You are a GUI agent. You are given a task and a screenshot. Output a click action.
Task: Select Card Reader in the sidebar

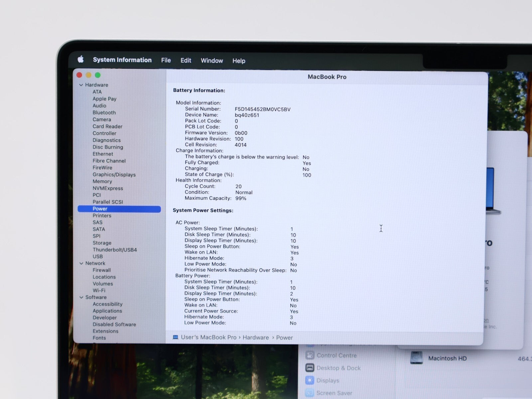107,126
